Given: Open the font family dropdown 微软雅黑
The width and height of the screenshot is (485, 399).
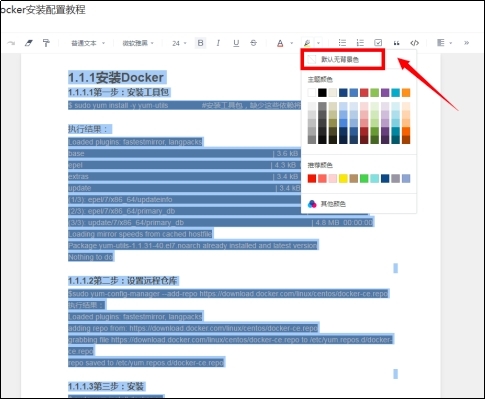Looking at the screenshot, I should (x=138, y=43).
